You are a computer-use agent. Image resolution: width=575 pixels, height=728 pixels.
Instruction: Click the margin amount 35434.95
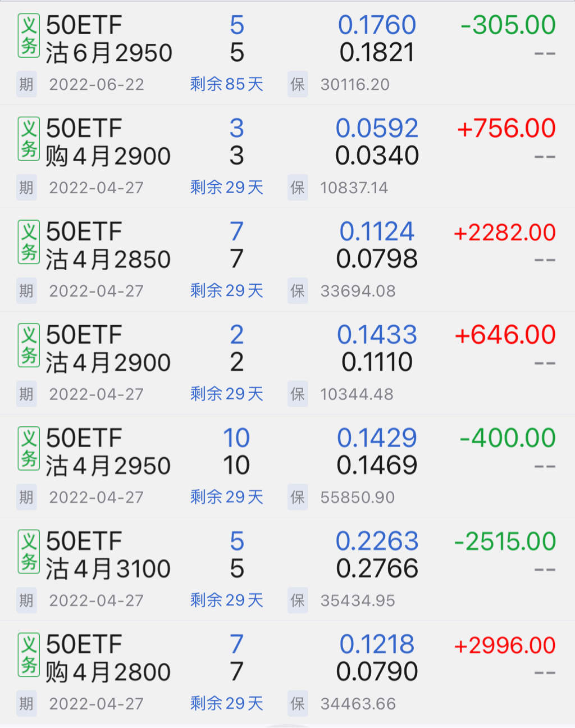point(358,600)
